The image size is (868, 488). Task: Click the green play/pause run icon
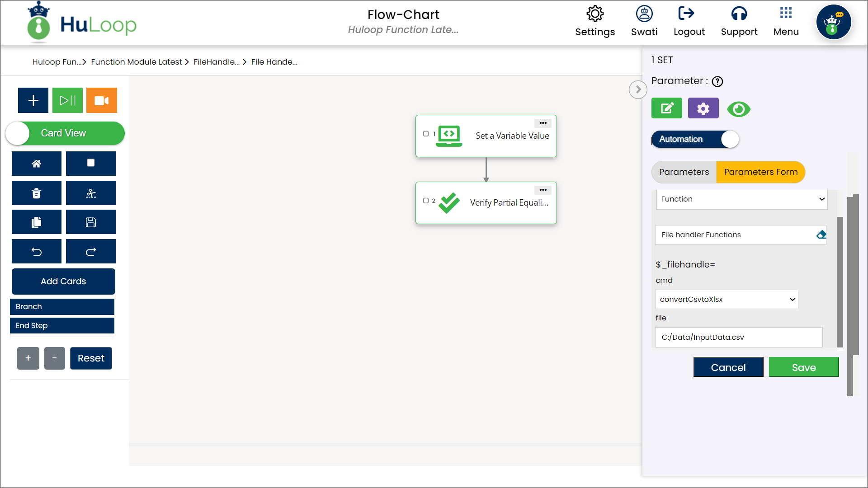click(67, 100)
